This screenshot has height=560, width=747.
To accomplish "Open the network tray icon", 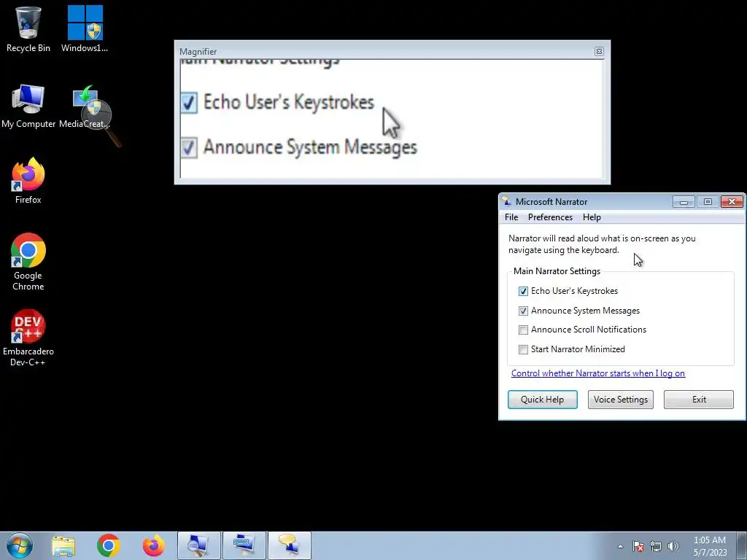I will pos(656,546).
